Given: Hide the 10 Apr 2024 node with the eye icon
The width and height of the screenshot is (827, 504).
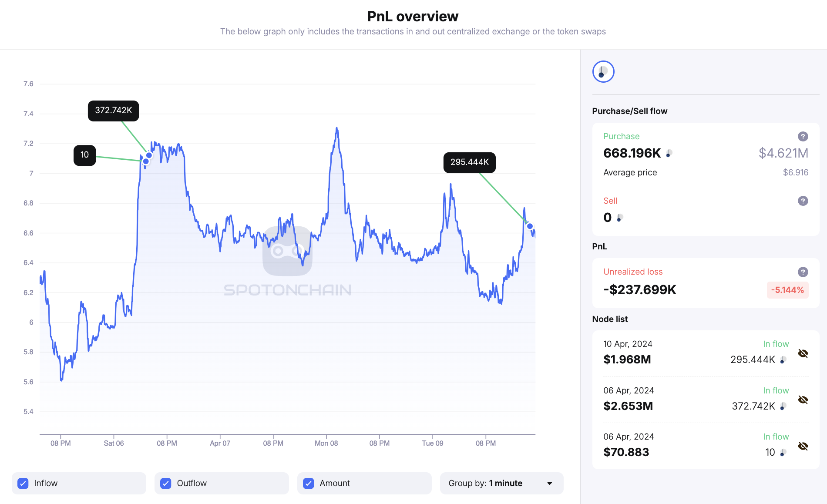Looking at the screenshot, I should [802, 354].
